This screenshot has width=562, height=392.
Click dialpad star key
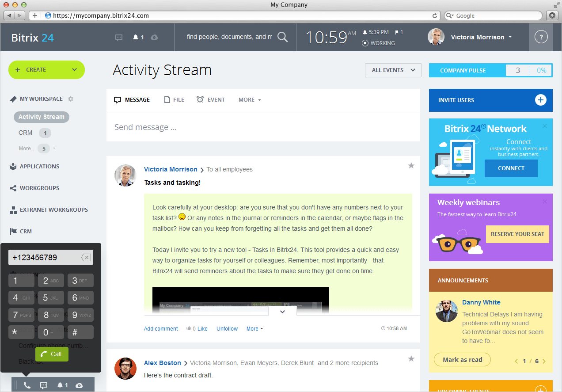[x=21, y=332]
